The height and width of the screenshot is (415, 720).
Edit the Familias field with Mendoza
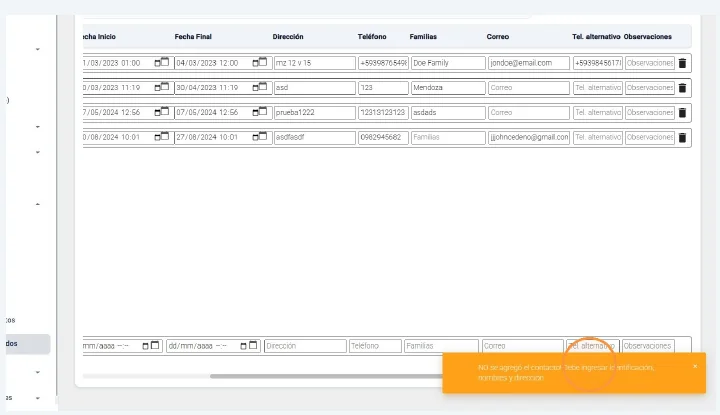tap(448, 88)
